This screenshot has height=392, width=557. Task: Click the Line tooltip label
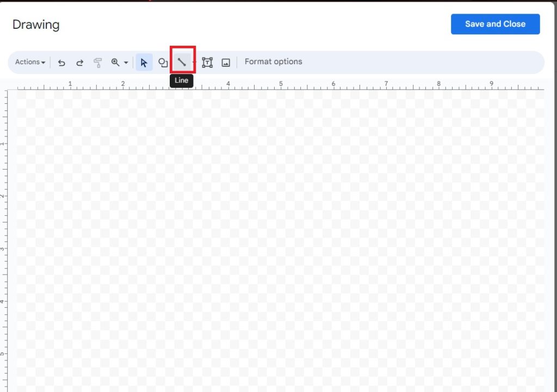(x=182, y=80)
